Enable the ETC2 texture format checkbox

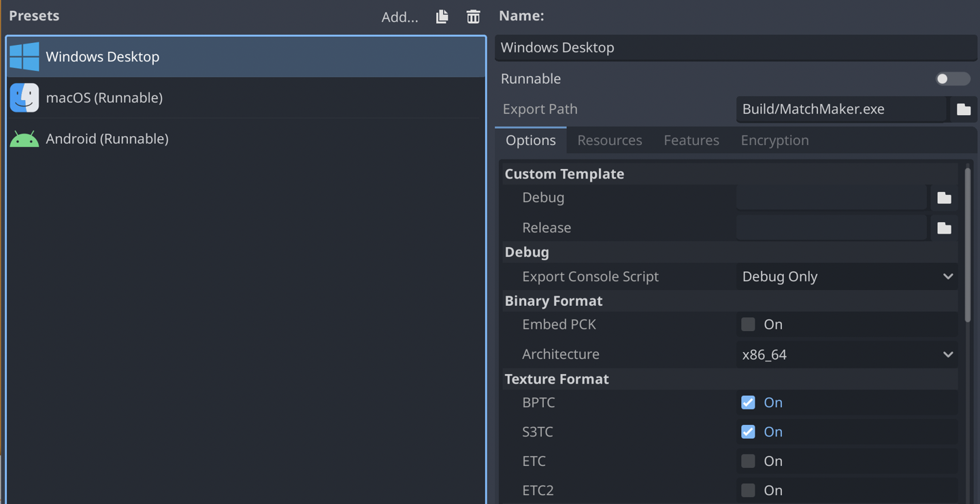[x=748, y=490]
